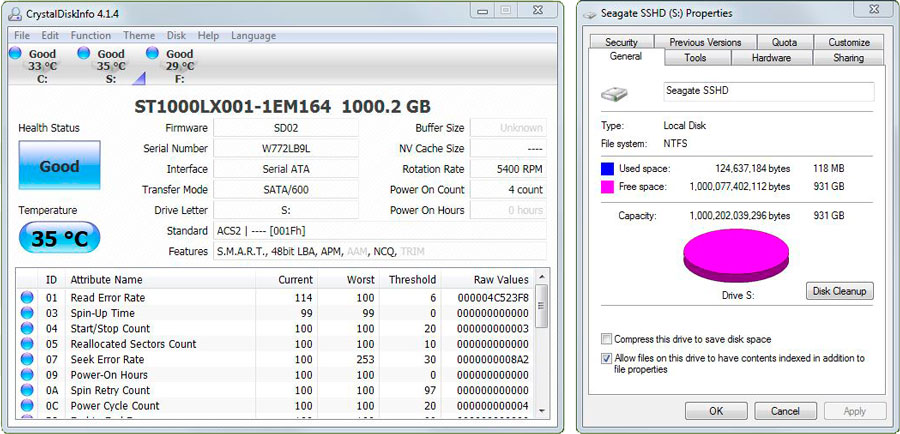The width and height of the screenshot is (900, 434).
Task: Switch to the Previous Versions tab
Action: coord(705,42)
